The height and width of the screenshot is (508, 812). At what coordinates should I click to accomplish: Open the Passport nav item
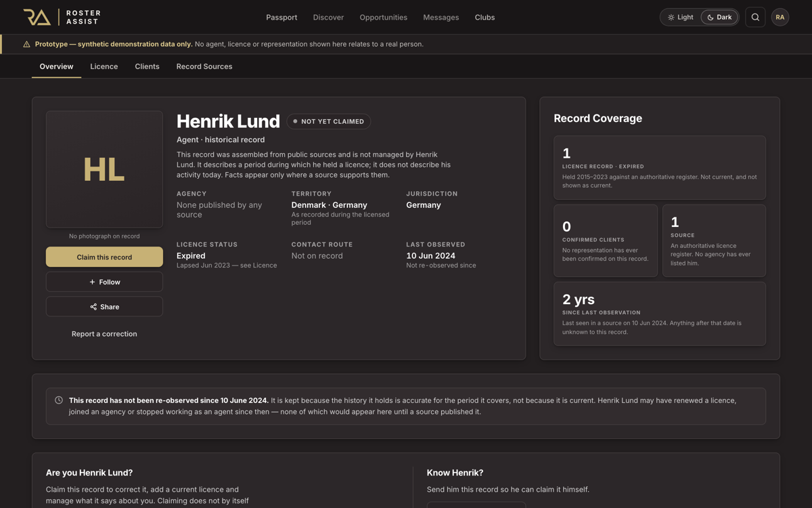281,18
